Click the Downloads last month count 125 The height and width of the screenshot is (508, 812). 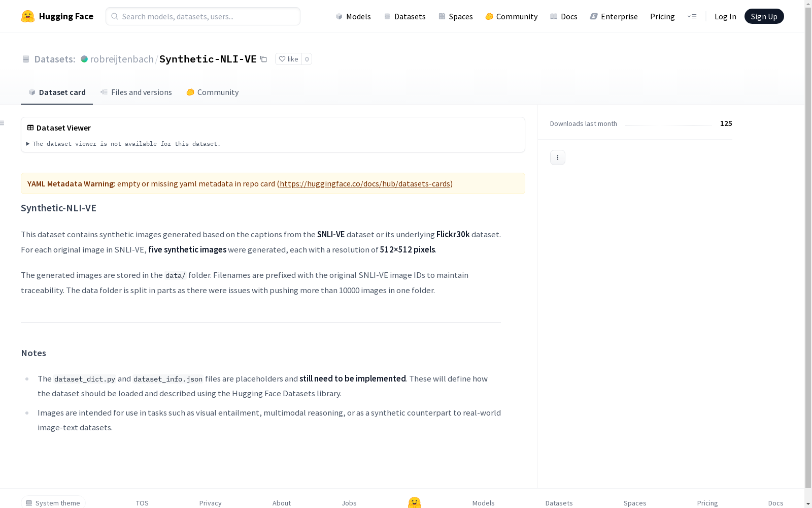(x=726, y=123)
